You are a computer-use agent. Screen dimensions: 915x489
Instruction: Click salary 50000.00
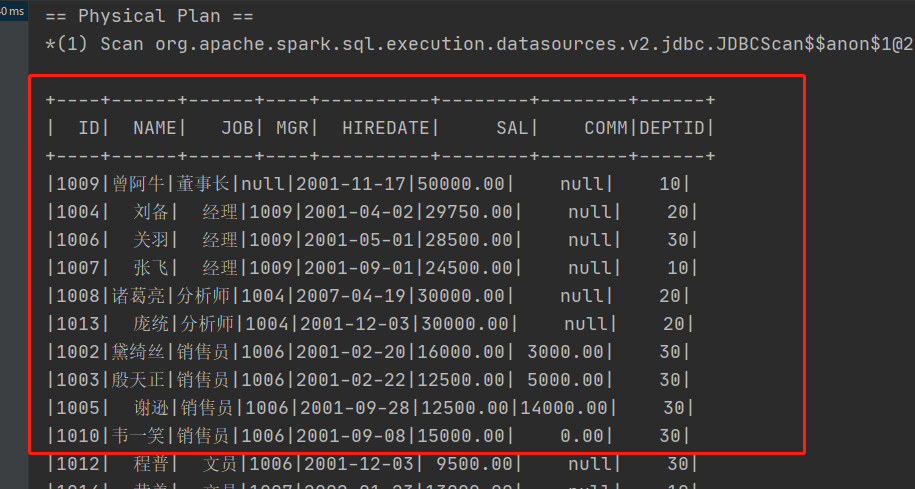tap(460, 184)
